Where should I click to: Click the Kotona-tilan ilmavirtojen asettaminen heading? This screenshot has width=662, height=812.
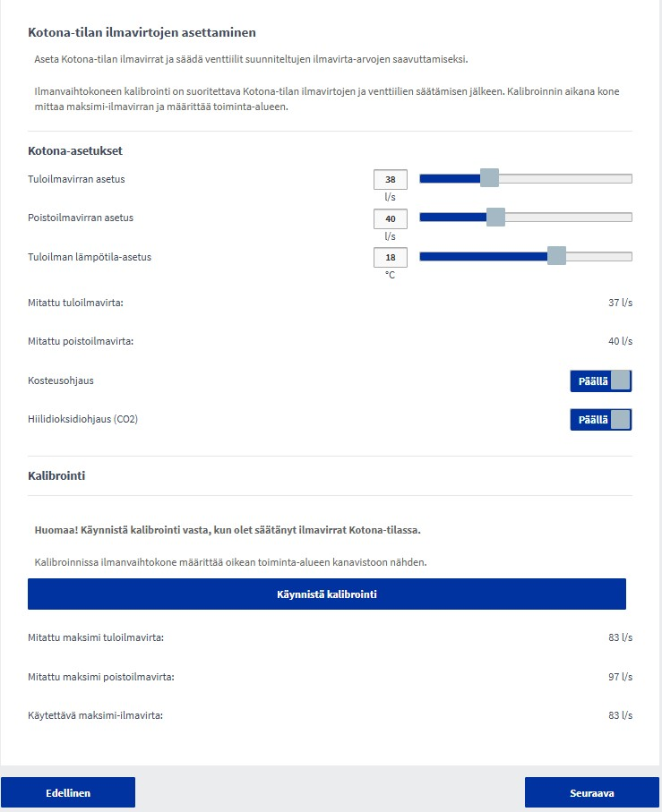point(142,32)
